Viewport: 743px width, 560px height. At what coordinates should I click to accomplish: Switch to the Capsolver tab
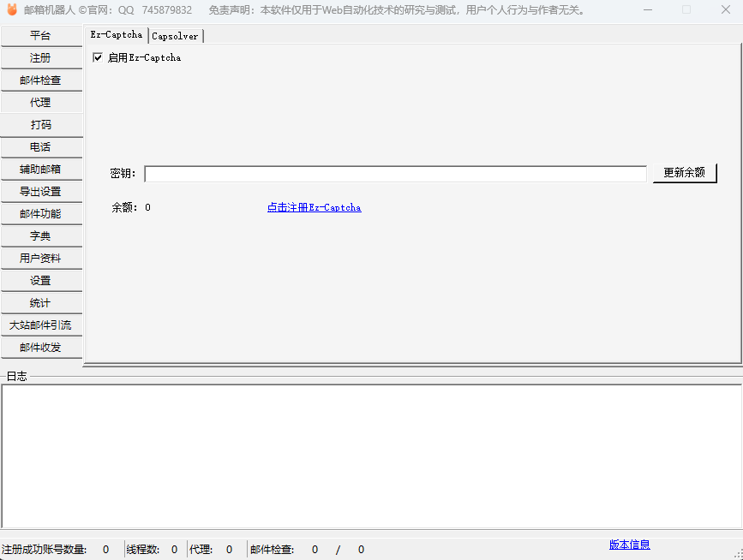click(x=175, y=36)
